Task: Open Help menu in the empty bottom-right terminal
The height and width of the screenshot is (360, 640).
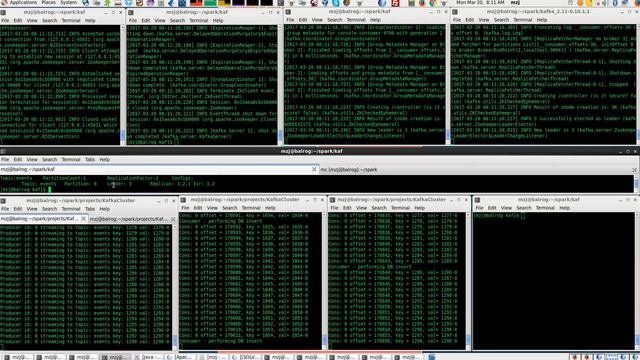Action: pos(564,208)
